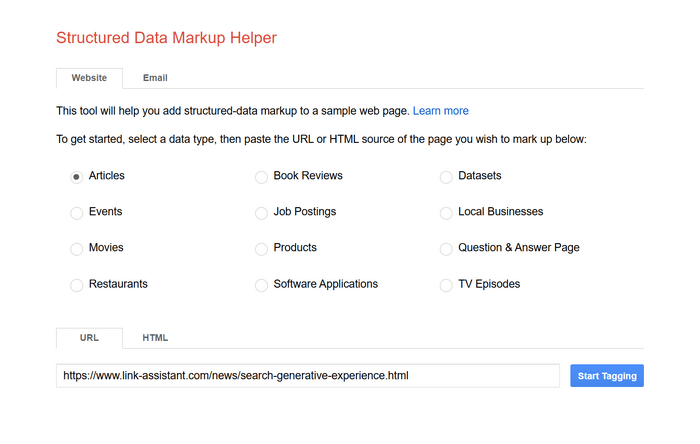Pick the Events data type

click(77, 213)
